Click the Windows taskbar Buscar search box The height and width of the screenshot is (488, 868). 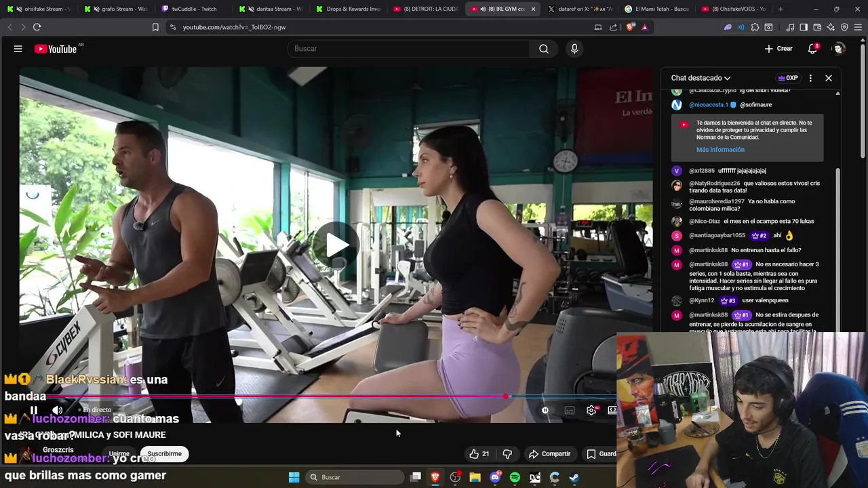[x=355, y=477]
